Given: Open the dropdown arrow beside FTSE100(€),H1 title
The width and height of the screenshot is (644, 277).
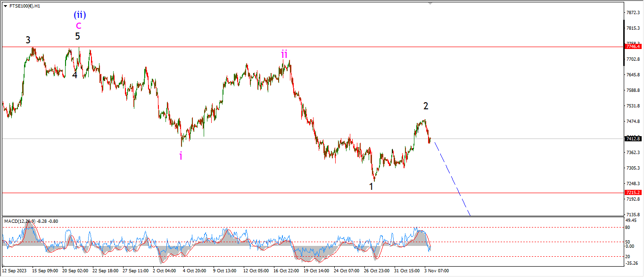Looking at the screenshot, I should [x=5, y=6].
